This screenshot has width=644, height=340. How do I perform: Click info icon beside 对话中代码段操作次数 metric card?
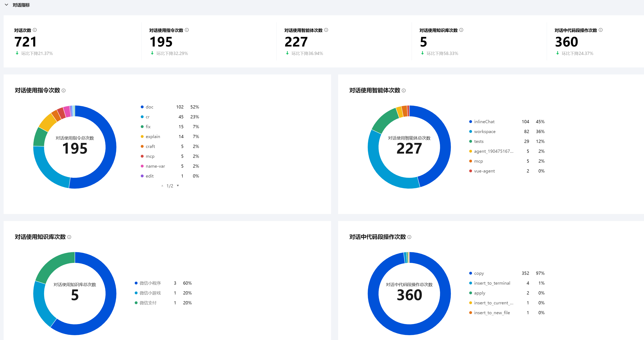click(601, 30)
